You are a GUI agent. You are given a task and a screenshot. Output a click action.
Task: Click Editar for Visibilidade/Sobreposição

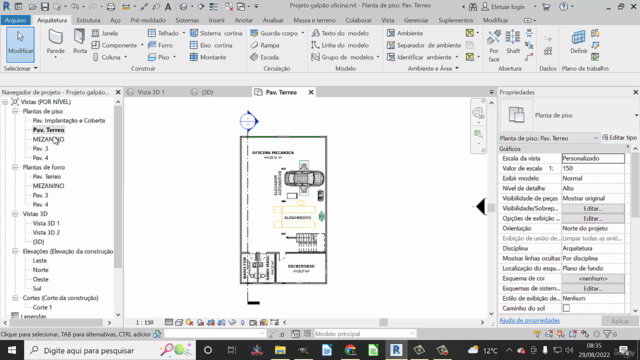[593, 208]
